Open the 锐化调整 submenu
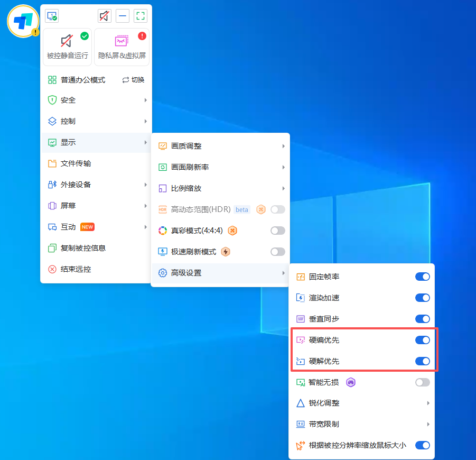The height and width of the screenshot is (460, 476). [361, 403]
